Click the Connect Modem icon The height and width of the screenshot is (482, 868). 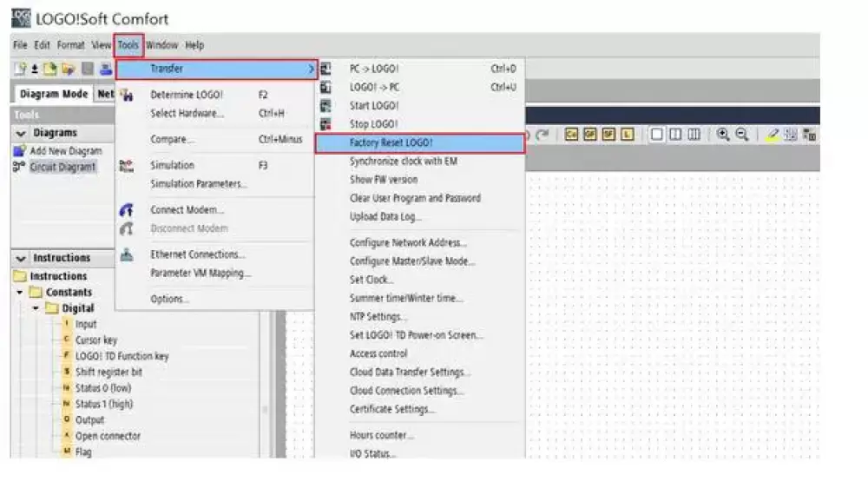click(127, 210)
